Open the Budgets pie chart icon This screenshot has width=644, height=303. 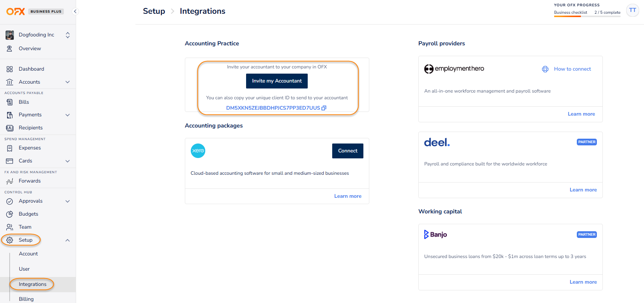click(10, 214)
